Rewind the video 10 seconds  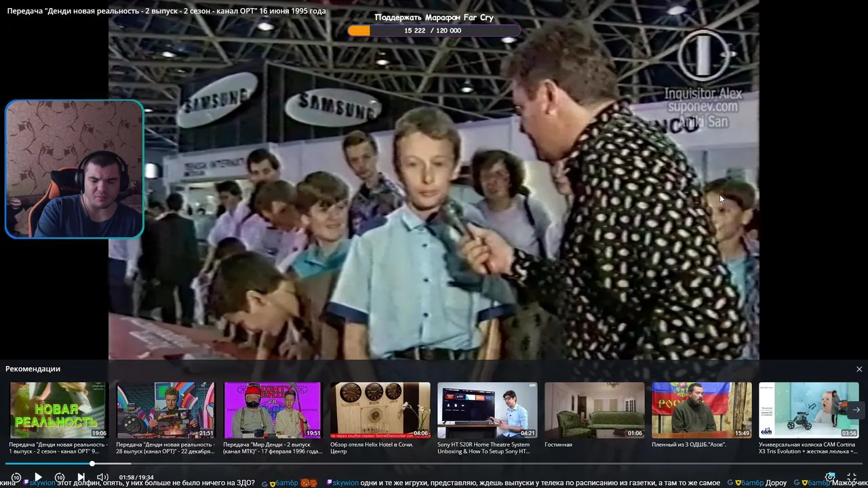point(16,477)
